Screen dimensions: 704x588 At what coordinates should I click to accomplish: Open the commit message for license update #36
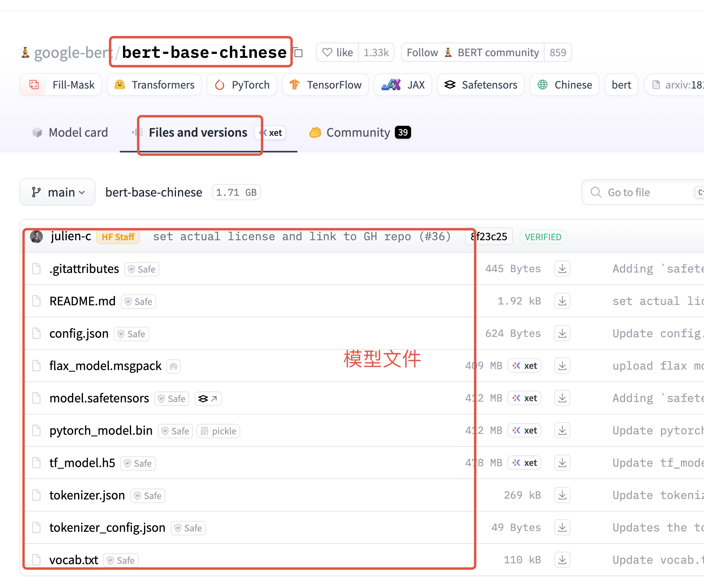click(x=302, y=237)
